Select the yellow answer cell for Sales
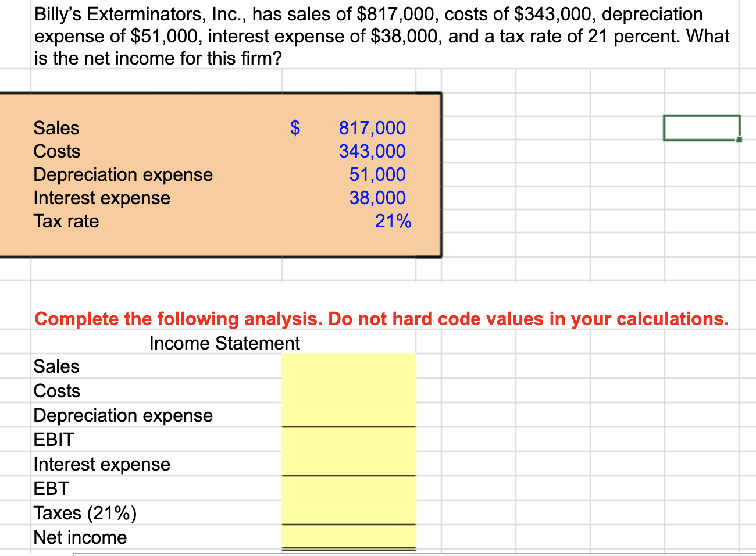Viewport: 756px width, 556px height. [349, 366]
